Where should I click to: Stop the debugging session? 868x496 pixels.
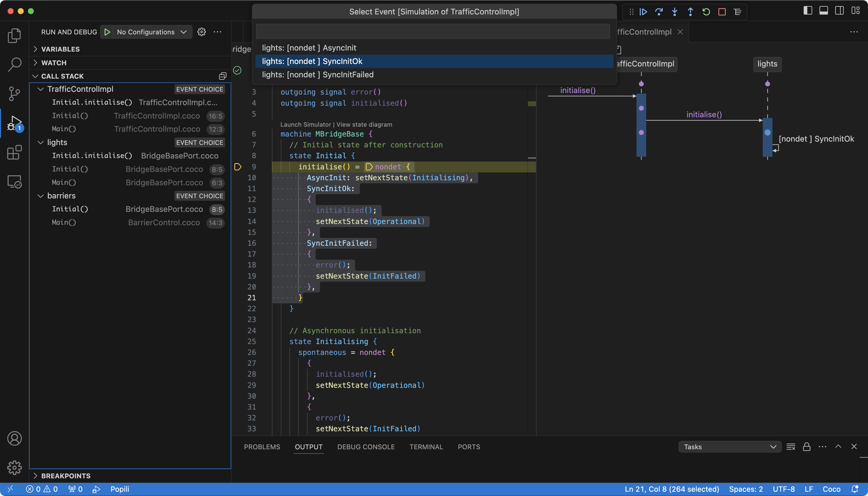(722, 12)
